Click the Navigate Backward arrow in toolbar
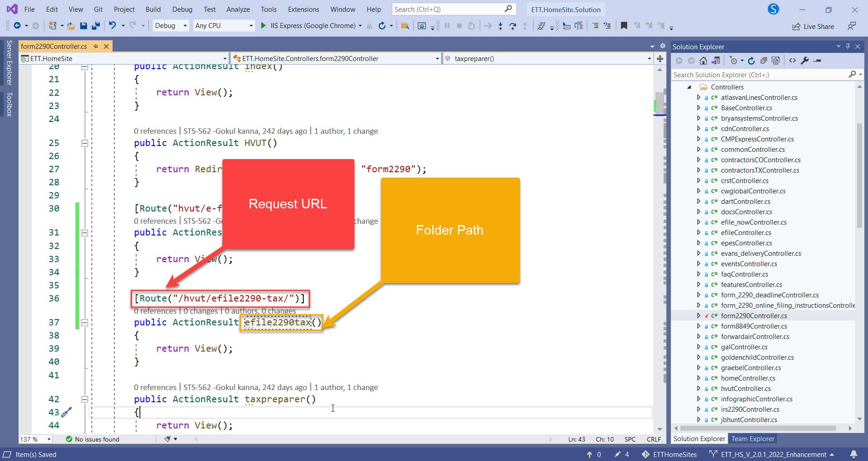868x461 pixels. click(x=17, y=26)
